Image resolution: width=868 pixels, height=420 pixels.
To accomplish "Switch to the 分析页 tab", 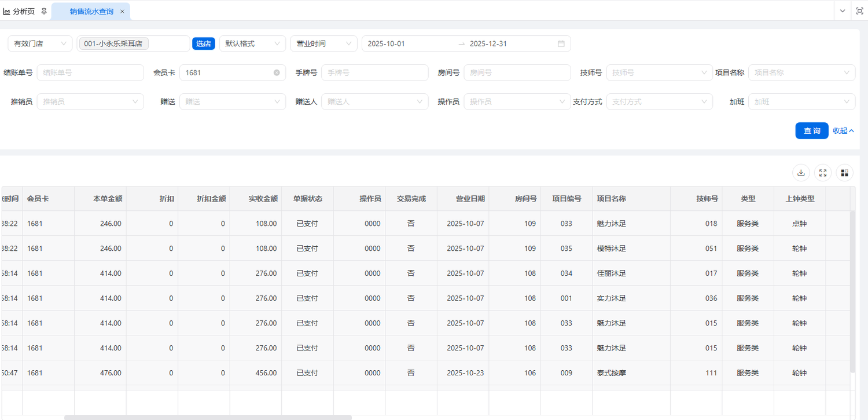I will click(x=23, y=10).
